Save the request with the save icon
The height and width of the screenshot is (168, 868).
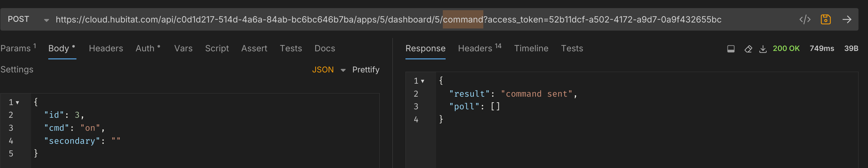pyautogui.click(x=826, y=19)
